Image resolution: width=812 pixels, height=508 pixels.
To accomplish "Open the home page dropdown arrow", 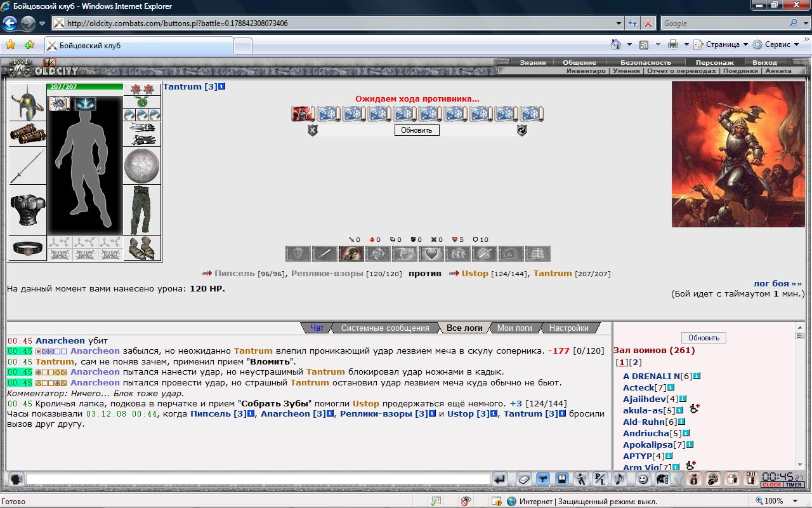I will point(629,44).
